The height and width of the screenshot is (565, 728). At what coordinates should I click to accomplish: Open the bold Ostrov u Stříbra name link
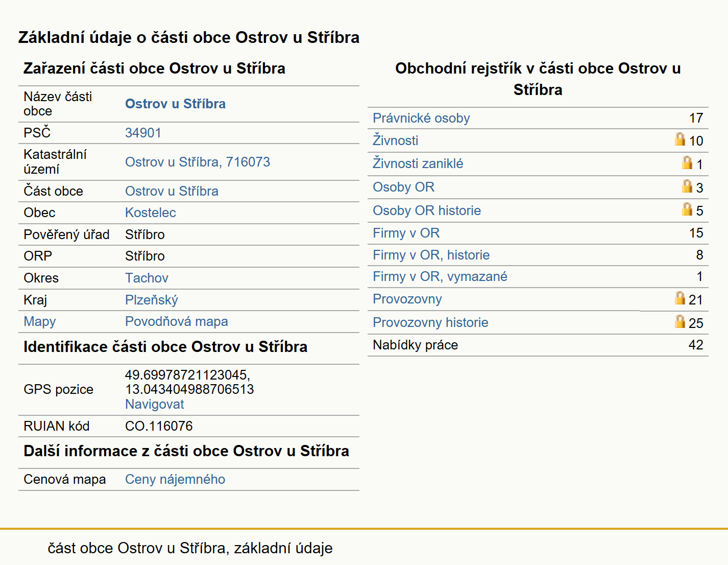(175, 104)
